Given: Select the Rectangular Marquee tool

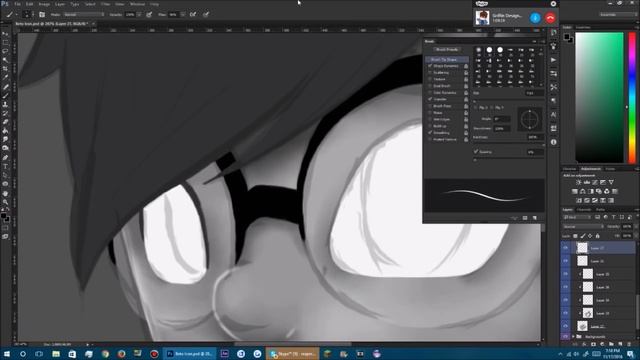Looking at the screenshot, I should [x=5, y=43].
